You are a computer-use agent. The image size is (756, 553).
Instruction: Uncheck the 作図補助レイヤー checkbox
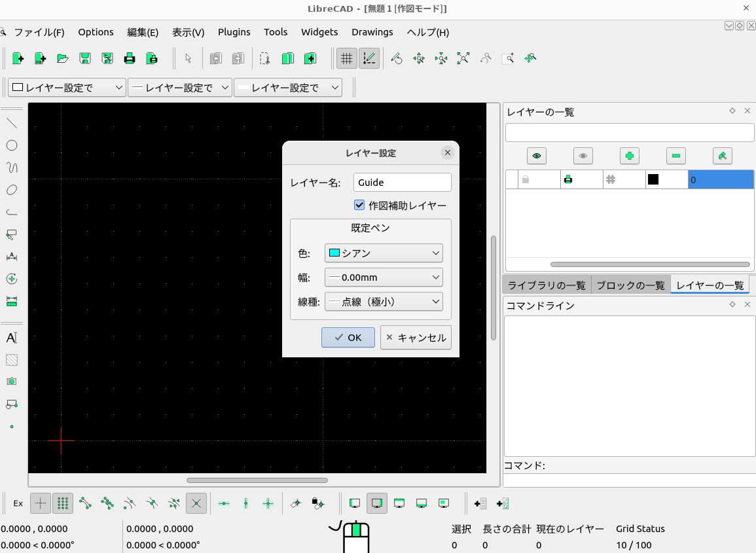tap(359, 205)
